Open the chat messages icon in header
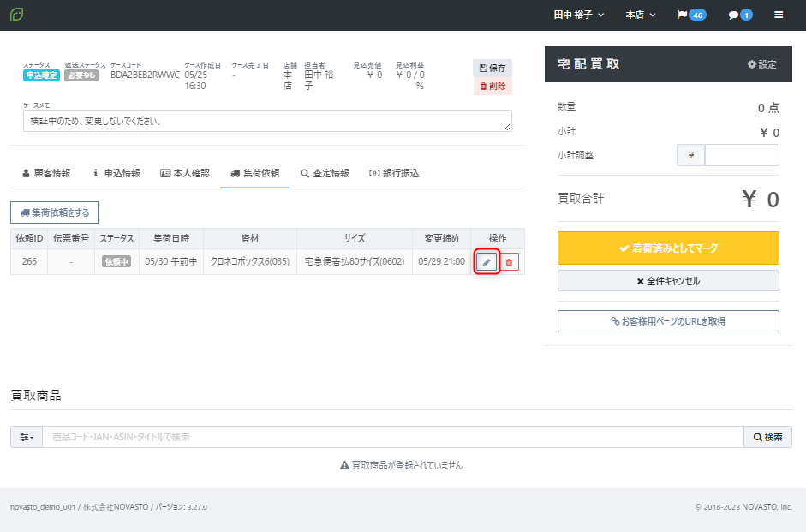This screenshot has height=532, width=806. click(739, 15)
